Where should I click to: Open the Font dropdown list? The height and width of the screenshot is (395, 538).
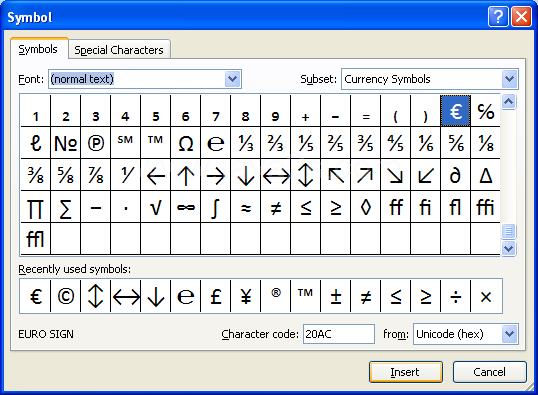[x=233, y=79]
